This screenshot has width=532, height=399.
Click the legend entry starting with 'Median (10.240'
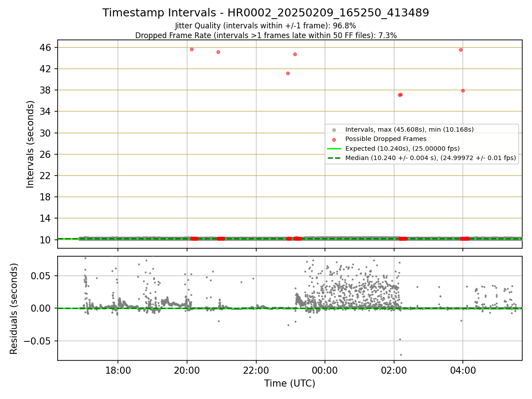(430, 157)
